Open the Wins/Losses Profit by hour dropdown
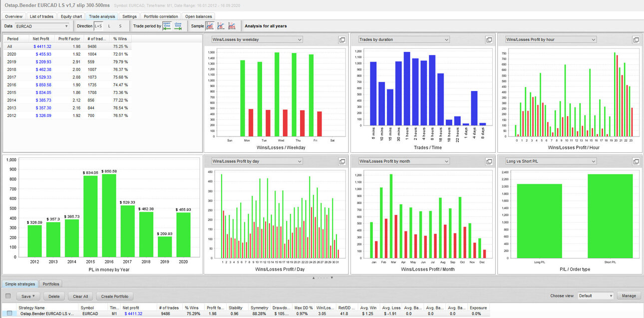 550,39
